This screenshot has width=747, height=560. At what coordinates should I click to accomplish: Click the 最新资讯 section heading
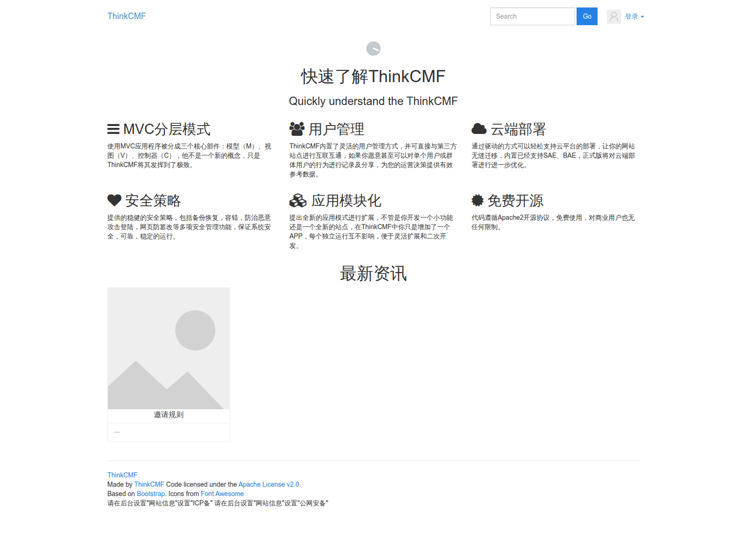tap(373, 273)
